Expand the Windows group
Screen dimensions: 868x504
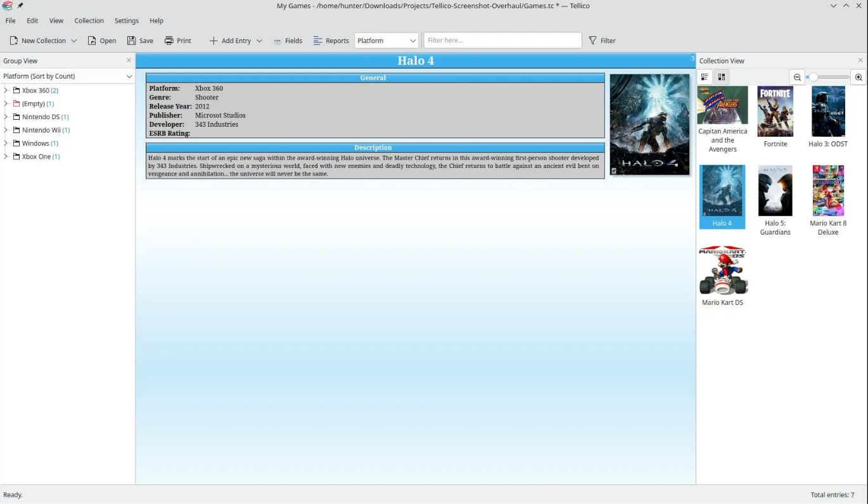coord(6,143)
